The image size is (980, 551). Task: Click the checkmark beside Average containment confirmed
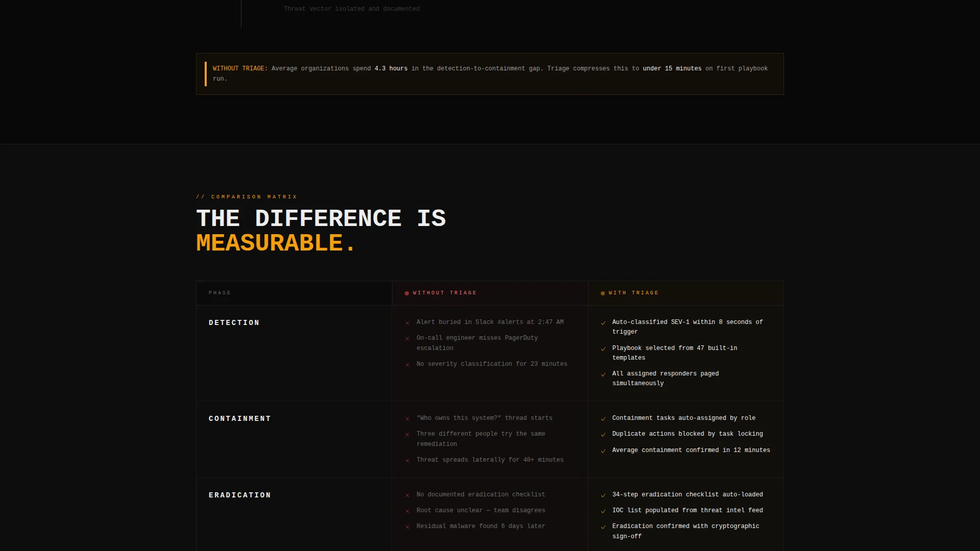(603, 451)
